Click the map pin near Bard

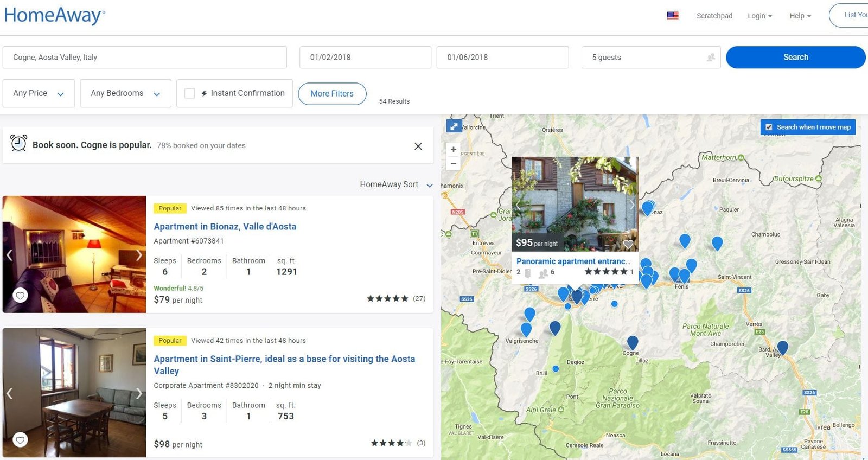pyautogui.click(x=782, y=347)
